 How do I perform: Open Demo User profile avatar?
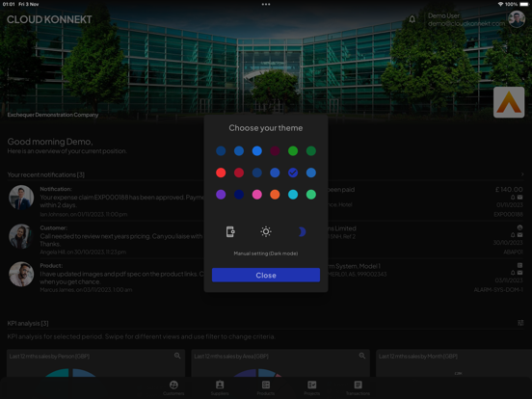point(517,19)
